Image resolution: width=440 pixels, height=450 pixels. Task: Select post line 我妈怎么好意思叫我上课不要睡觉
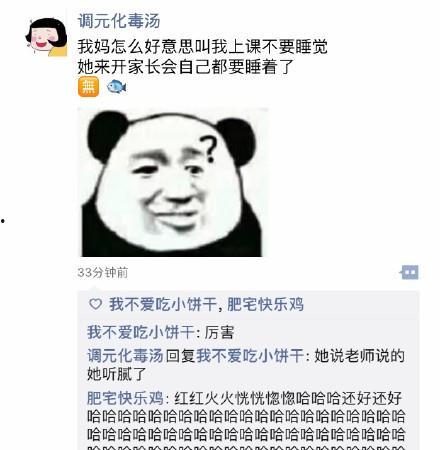(x=202, y=46)
